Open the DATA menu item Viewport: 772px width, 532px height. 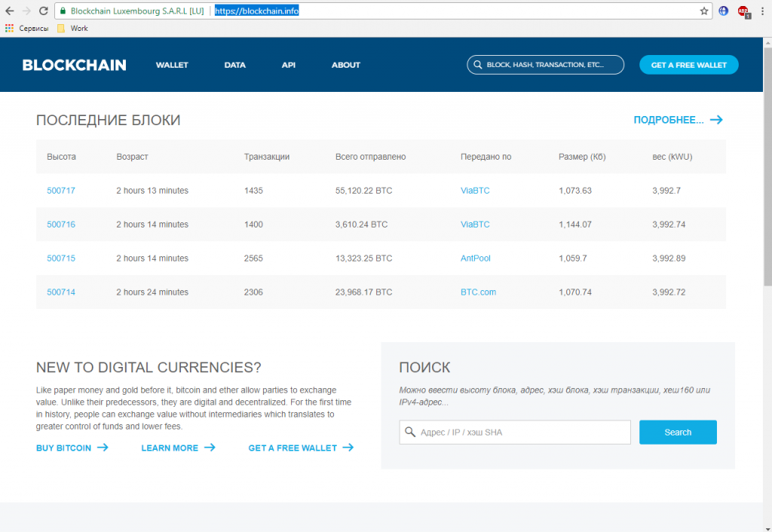235,65
